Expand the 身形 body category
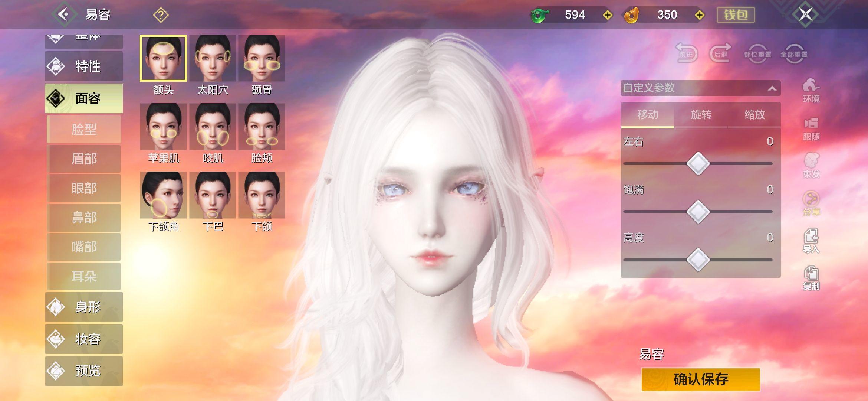 point(84,307)
